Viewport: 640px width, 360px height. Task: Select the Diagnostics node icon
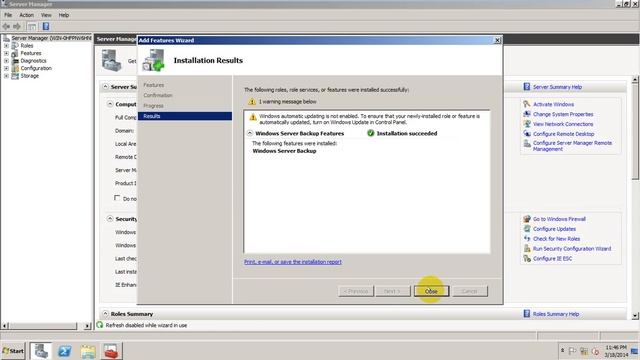15,61
